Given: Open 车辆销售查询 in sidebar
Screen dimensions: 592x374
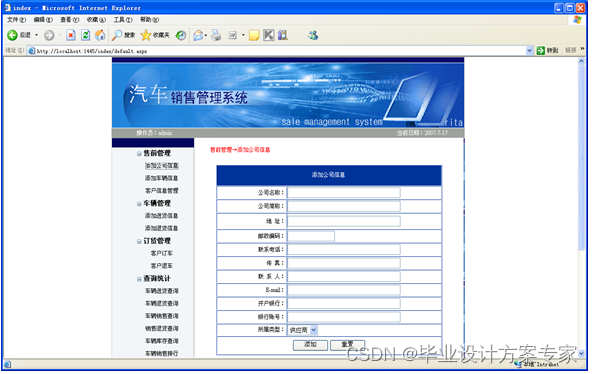Looking at the screenshot, I should click(162, 316).
